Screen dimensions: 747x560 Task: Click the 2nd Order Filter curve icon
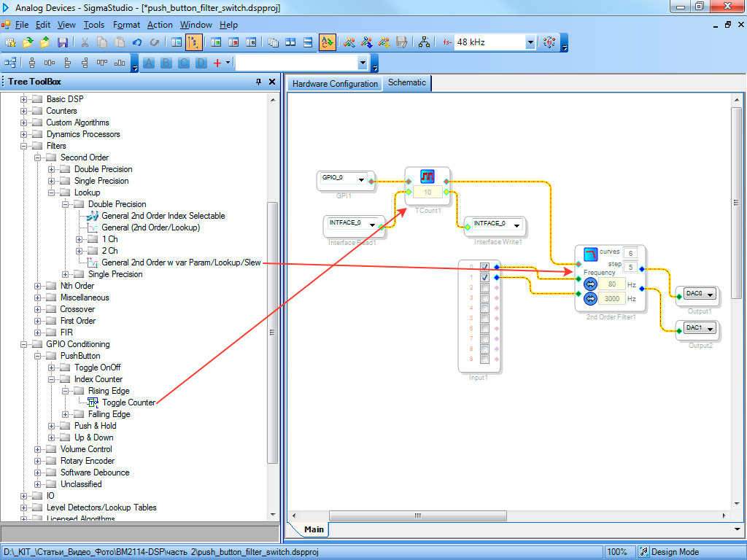tap(591, 253)
